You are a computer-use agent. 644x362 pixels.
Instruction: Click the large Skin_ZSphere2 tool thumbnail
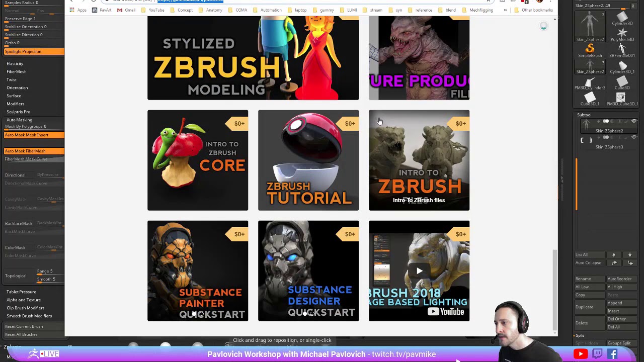[x=590, y=26]
